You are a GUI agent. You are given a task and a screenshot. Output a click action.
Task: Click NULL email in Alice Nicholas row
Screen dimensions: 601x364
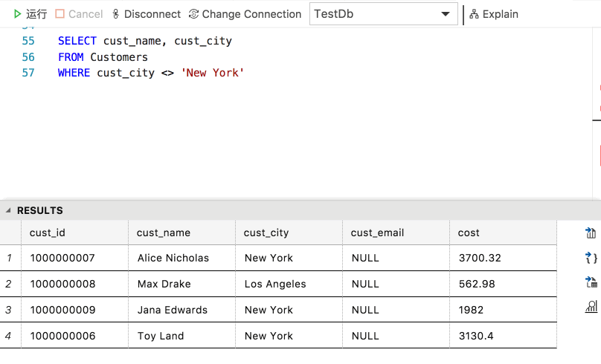[396, 258]
